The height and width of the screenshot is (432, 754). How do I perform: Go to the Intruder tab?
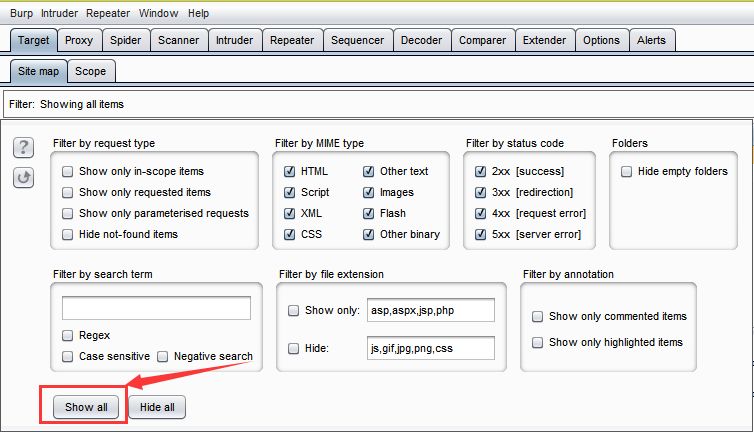pyautogui.click(x=234, y=40)
